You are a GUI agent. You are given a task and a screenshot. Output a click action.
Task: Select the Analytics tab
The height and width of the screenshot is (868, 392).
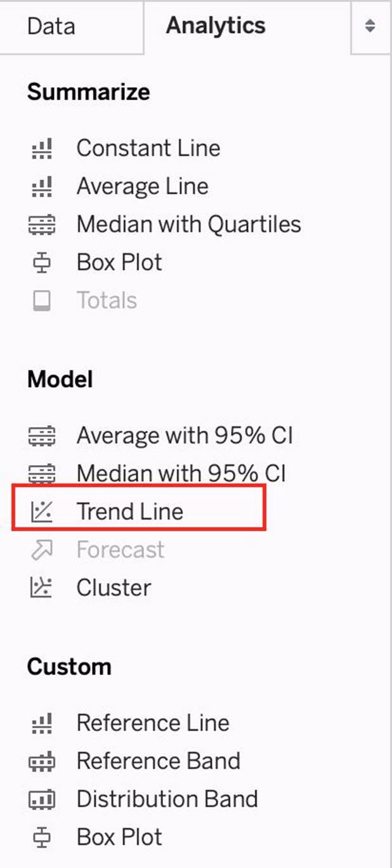coord(216,27)
